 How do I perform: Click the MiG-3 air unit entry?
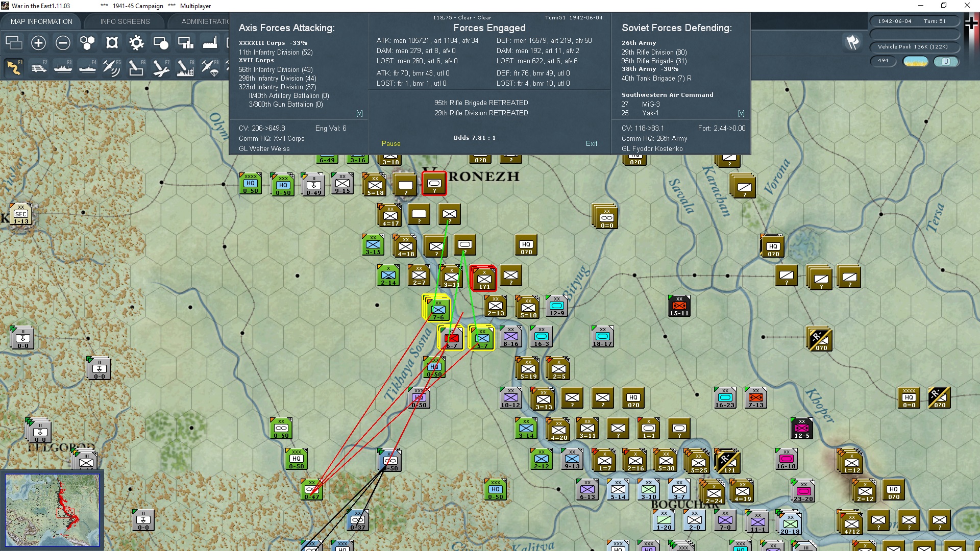(641, 104)
